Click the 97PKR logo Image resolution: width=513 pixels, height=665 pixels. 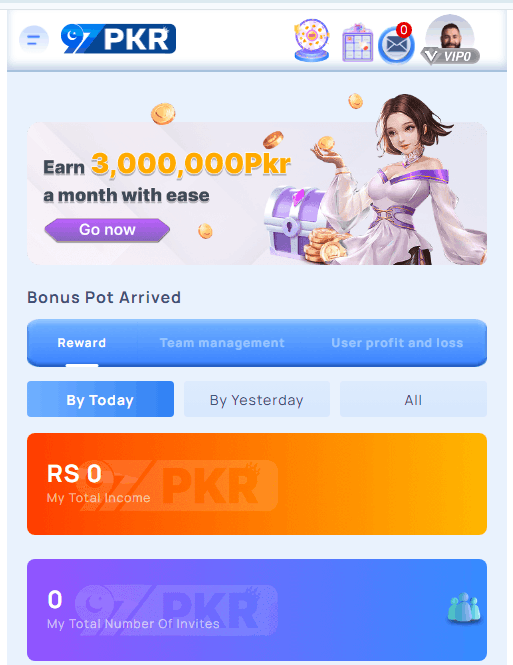(118, 39)
